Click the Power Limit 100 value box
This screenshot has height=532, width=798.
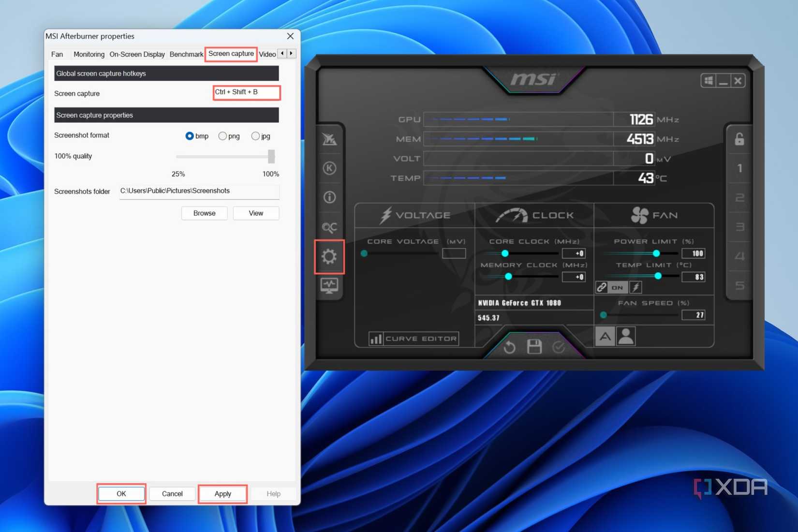[693, 253]
